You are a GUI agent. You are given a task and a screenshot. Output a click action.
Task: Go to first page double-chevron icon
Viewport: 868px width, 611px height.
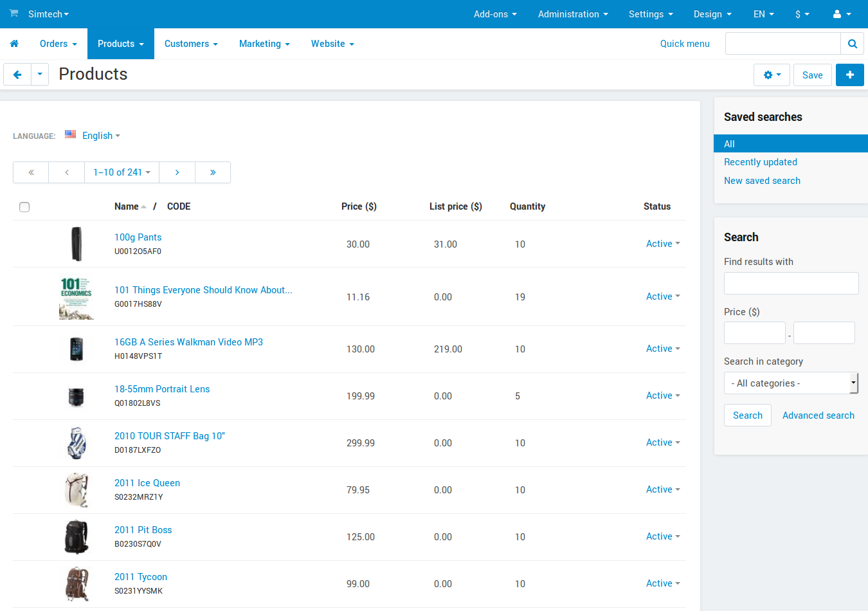click(31, 172)
